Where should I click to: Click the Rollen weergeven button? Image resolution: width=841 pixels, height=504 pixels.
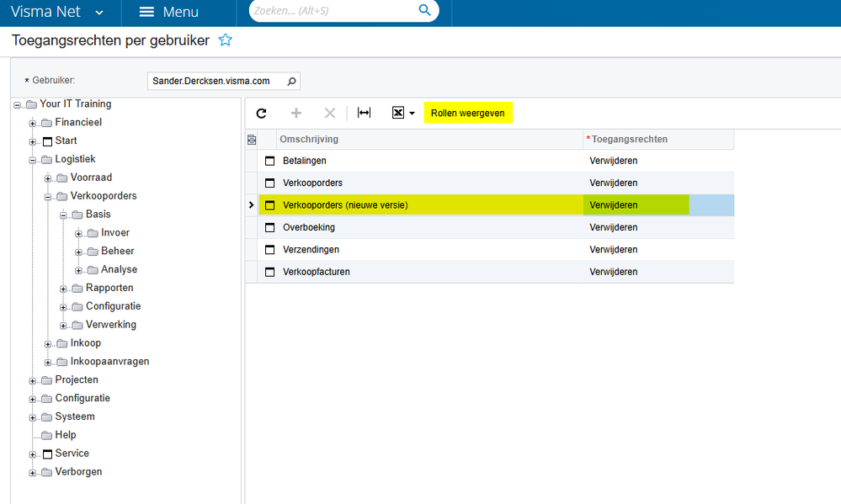468,113
